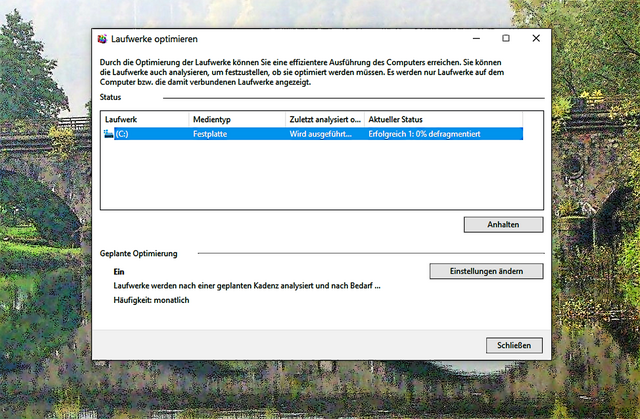Sort by Laufwerk column header
The image size is (640, 419).
(x=145, y=120)
